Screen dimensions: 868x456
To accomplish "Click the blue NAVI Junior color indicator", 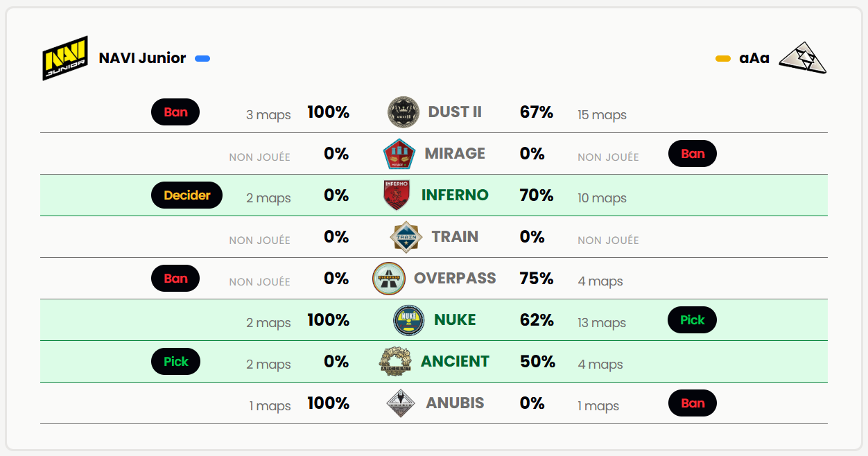I will pyautogui.click(x=202, y=59).
